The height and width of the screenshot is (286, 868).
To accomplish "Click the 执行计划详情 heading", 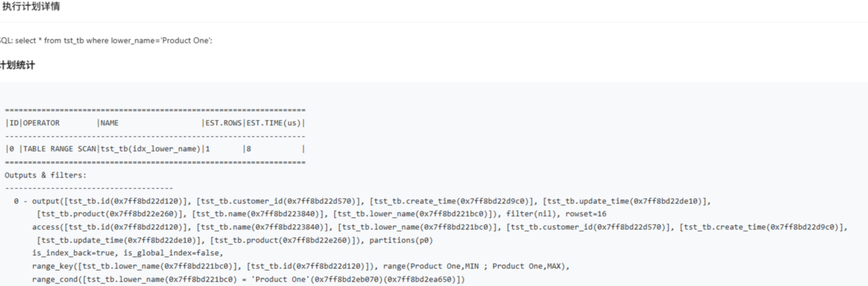I will [x=31, y=7].
